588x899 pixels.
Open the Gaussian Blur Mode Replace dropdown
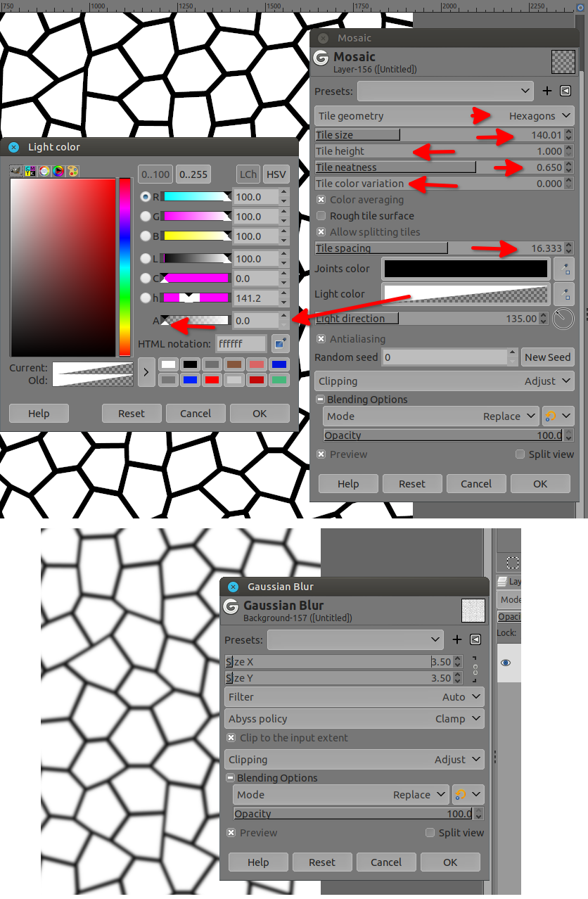point(341,795)
